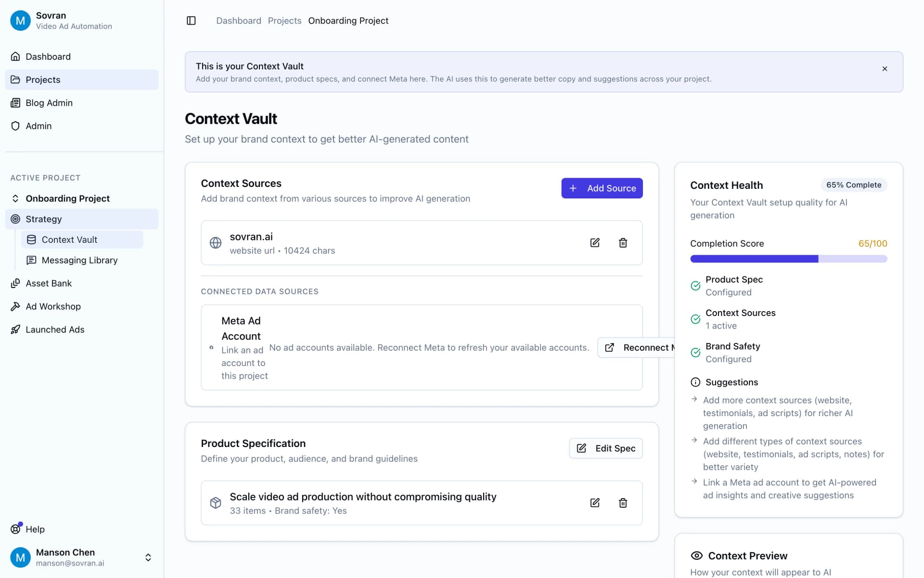Viewport: 924px width, 578px height.
Task: Toggle the Sovran workspace avatar
Action: (20, 20)
